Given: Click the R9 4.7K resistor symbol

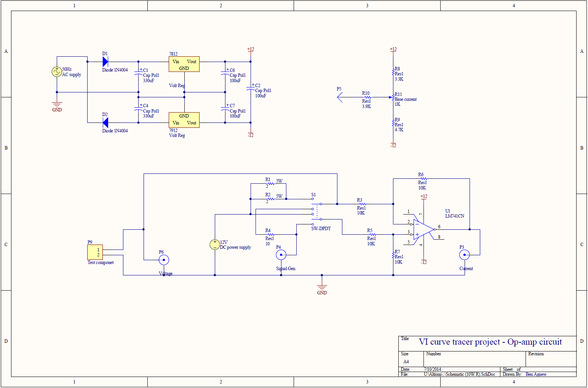Looking at the screenshot, I should pos(393,123).
